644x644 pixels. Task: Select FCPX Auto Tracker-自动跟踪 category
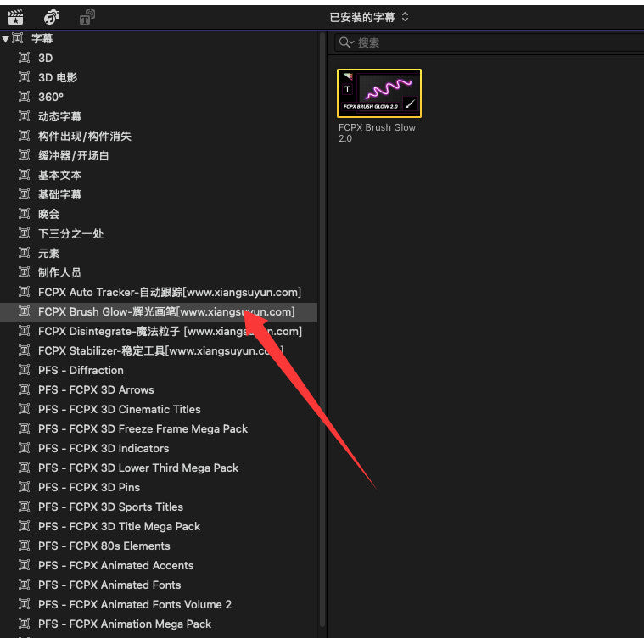[x=159, y=292]
